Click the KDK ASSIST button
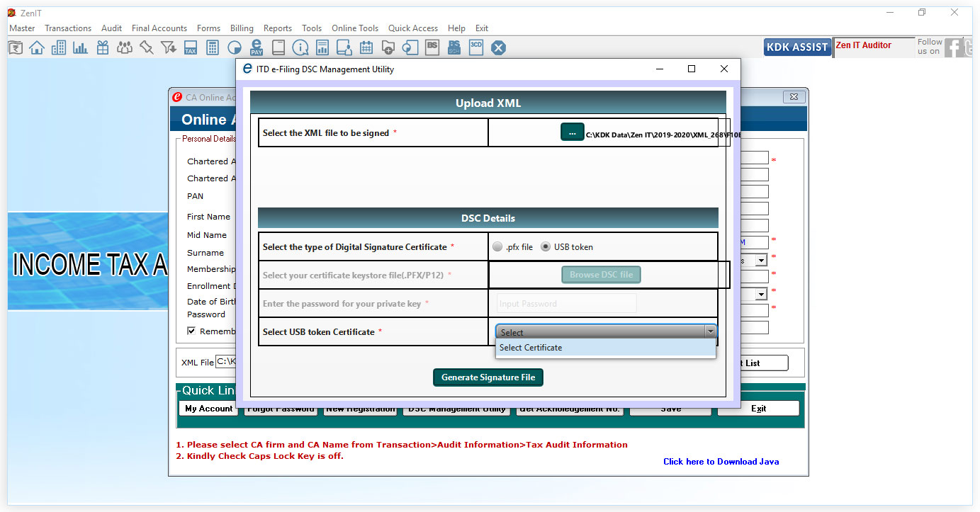The width and height of the screenshot is (980, 512). (x=797, y=47)
